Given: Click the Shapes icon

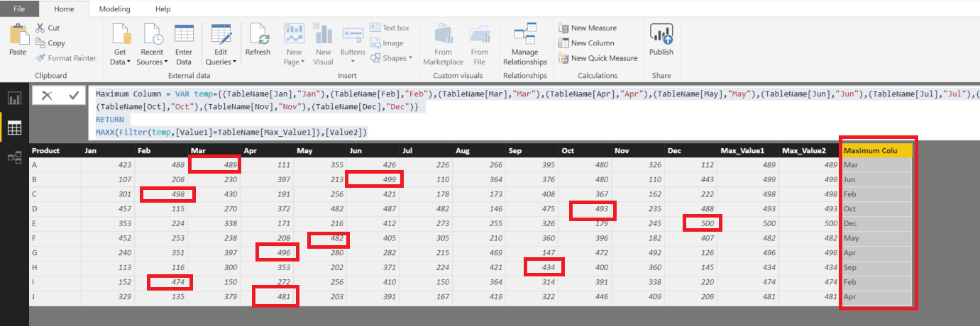Looking at the screenshot, I should [375, 58].
